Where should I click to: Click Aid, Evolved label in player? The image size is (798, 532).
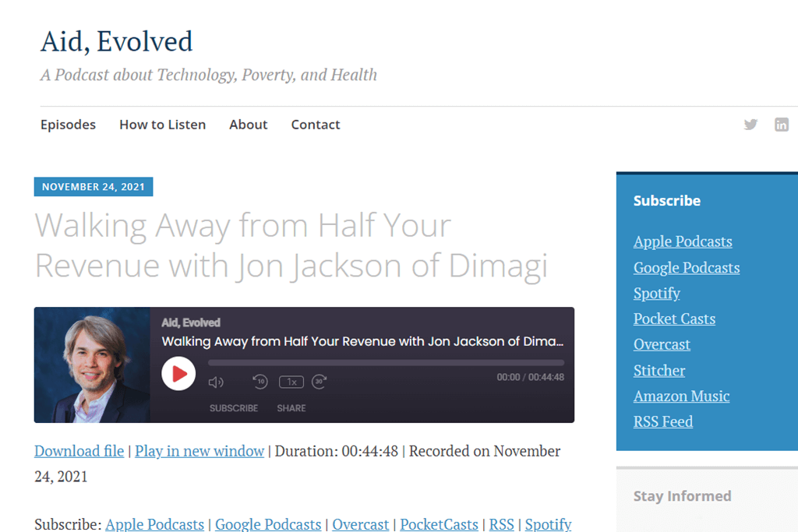tap(191, 323)
